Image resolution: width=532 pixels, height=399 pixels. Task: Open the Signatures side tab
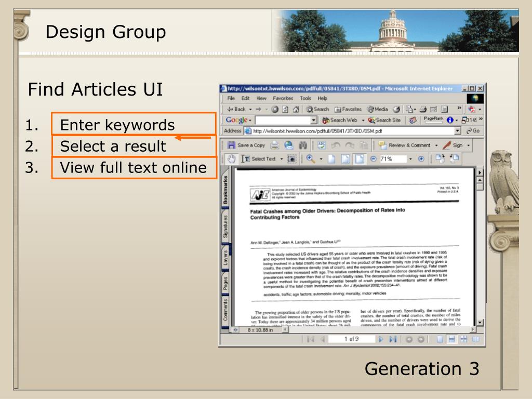(225, 227)
